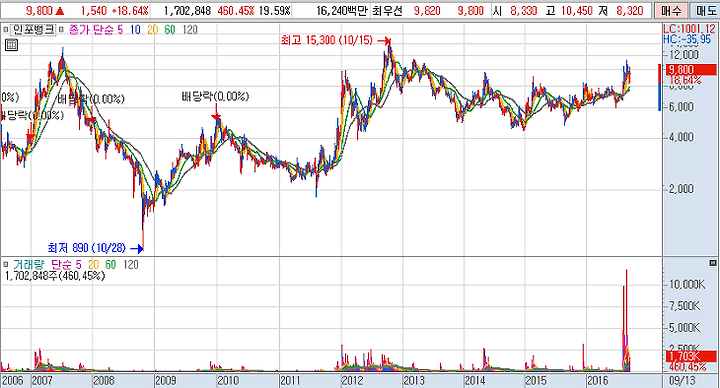Click the 09/13 date label
Viewport: 720px width, 388px height.
[x=681, y=381]
